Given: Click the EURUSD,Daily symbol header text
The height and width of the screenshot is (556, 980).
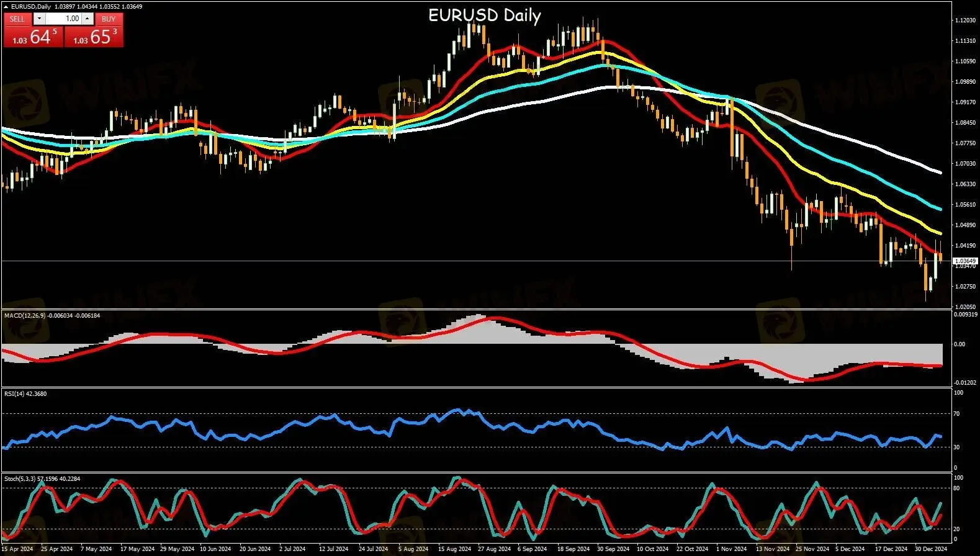Looking at the screenshot, I should click(x=31, y=7).
